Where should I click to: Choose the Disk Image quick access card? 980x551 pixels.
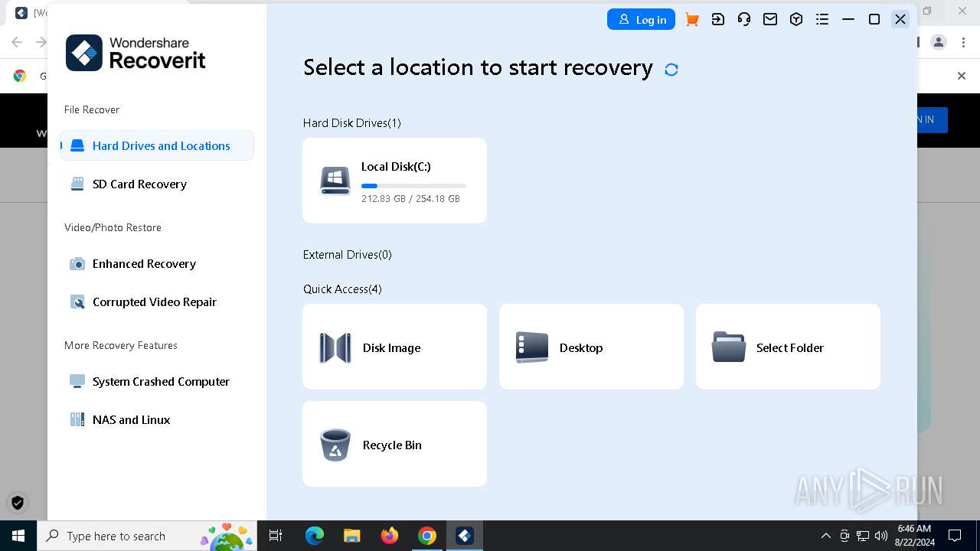(394, 347)
